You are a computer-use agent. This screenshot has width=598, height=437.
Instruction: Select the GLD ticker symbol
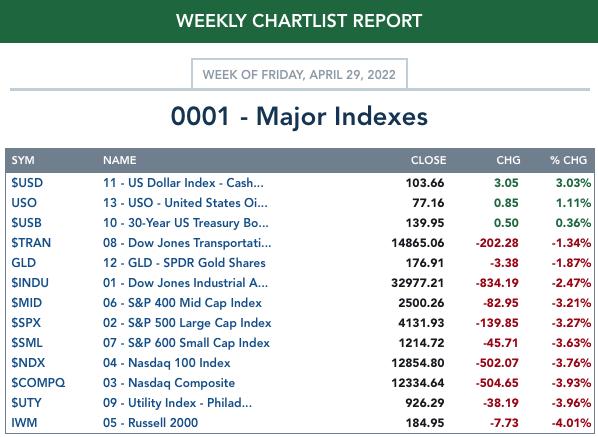(23, 263)
